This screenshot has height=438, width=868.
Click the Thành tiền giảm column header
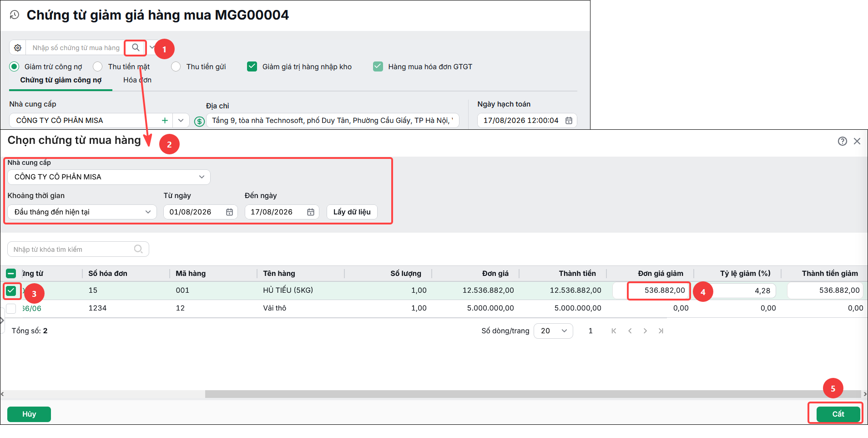(x=830, y=274)
